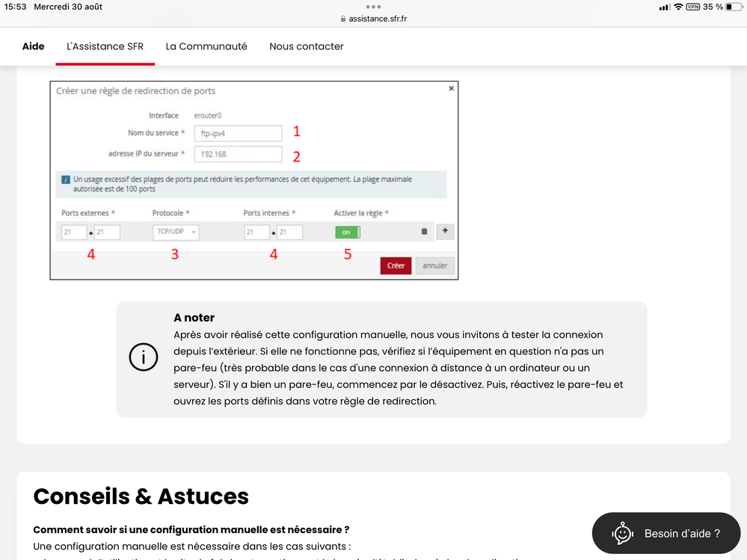This screenshot has height=560, width=747.
Task: Switch to L'Assistance SFR tab
Action: click(105, 46)
